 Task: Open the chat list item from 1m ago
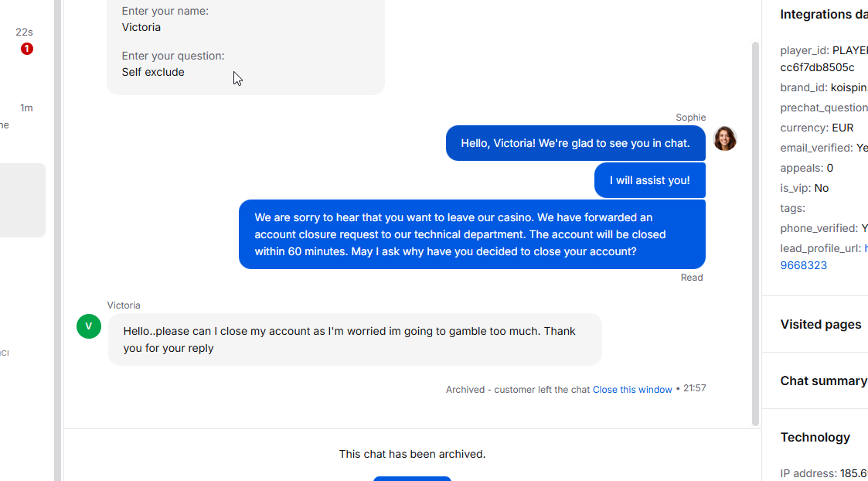tap(23, 116)
